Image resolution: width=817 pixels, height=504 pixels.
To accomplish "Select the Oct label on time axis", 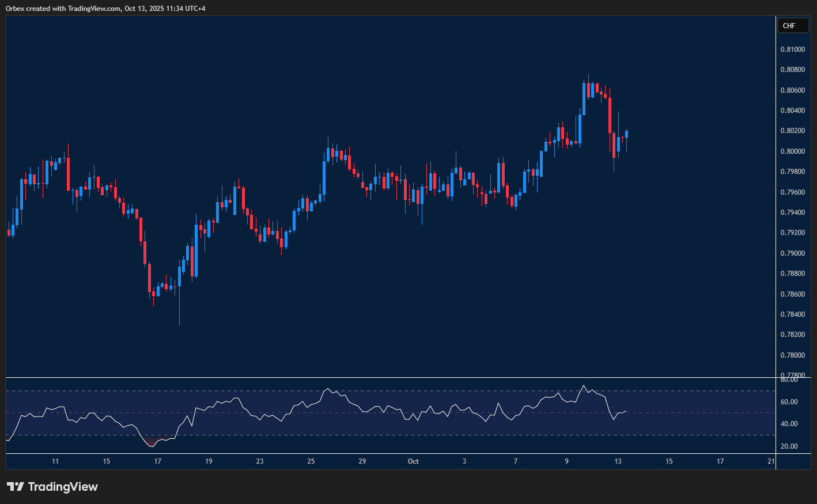I will pyautogui.click(x=413, y=461).
